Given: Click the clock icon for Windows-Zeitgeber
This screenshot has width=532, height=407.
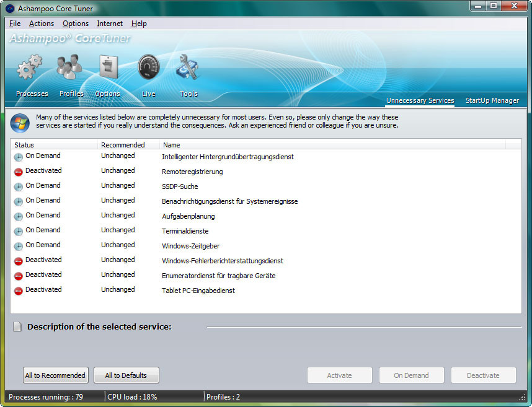Looking at the screenshot, I should (x=19, y=246).
